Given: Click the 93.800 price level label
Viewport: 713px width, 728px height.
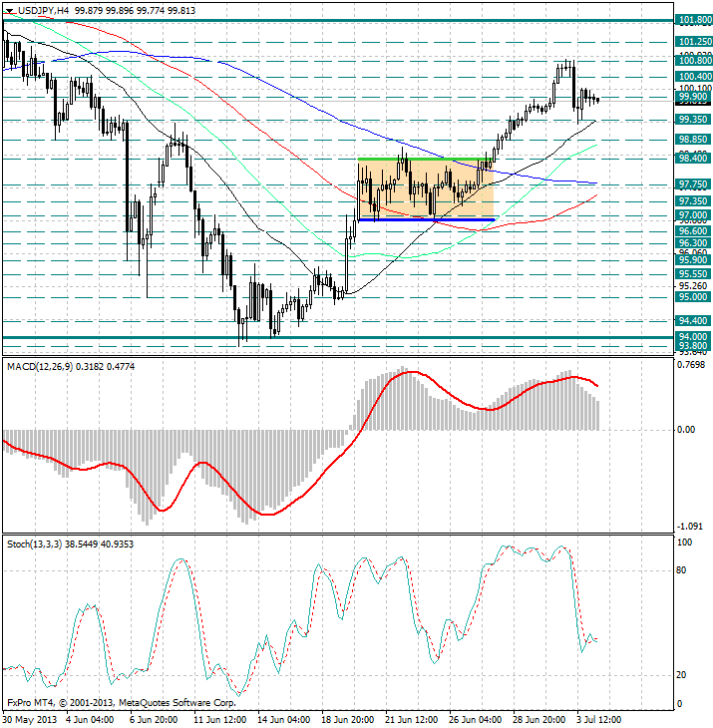Looking at the screenshot, I should pyautogui.click(x=693, y=346).
